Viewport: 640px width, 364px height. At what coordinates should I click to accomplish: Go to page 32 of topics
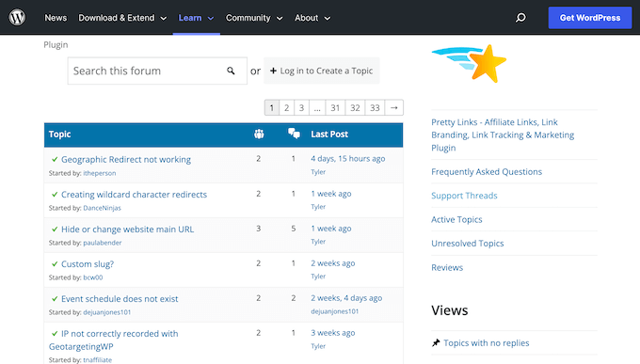click(x=355, y=108)
